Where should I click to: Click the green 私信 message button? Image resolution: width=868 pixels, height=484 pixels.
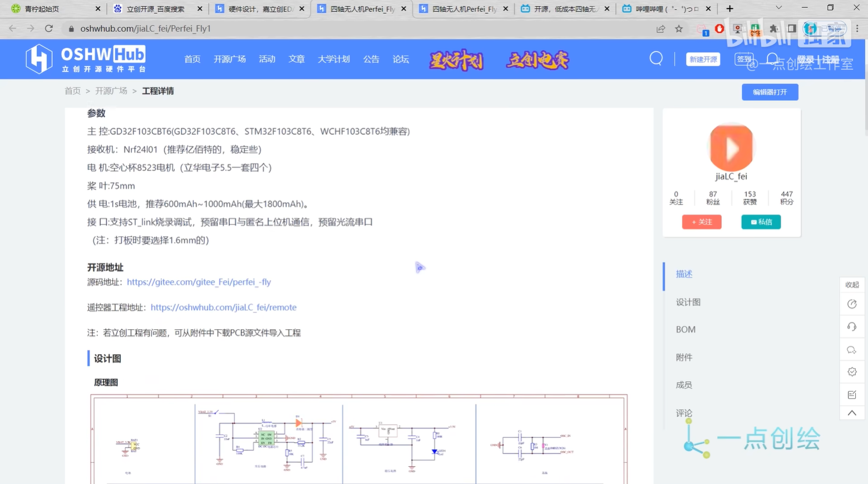pos(761,222)
